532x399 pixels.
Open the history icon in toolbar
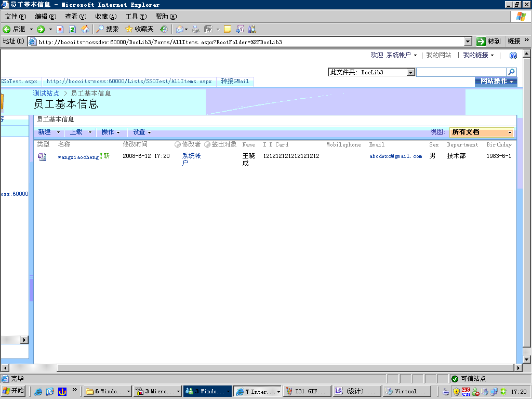164,29
